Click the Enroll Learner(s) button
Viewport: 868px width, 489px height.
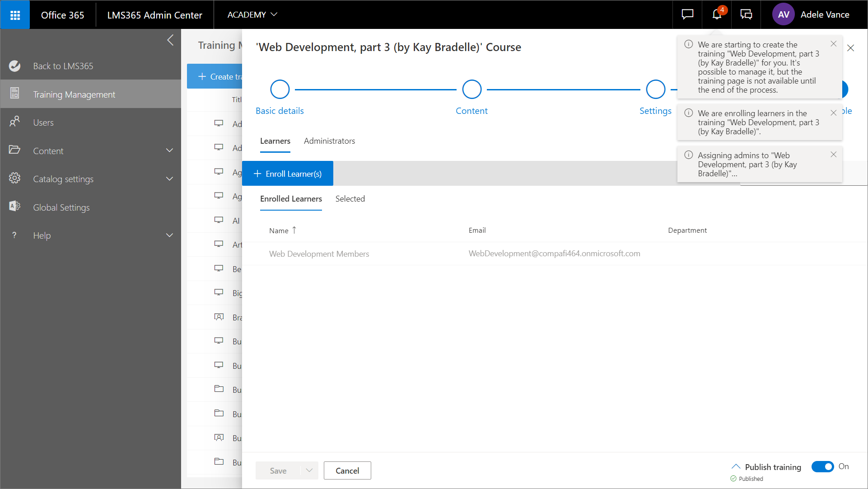(288, 173)
